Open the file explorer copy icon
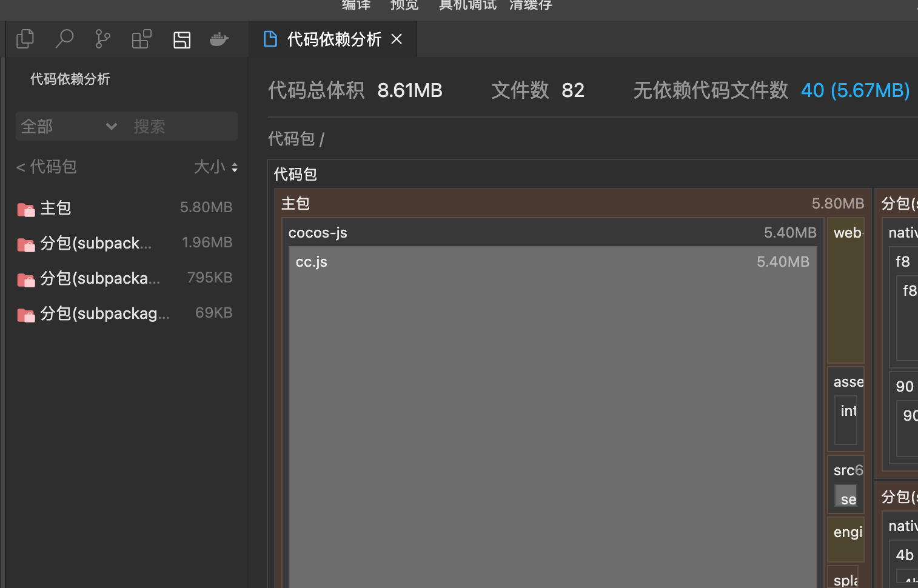918x588 pixels. point(25,39)
